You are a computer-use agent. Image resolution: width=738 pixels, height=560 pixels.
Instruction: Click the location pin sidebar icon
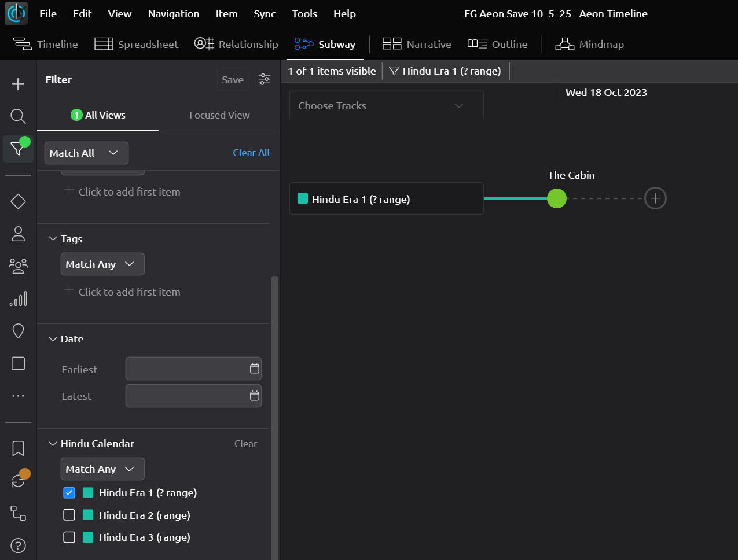click(x=18, y=331)
